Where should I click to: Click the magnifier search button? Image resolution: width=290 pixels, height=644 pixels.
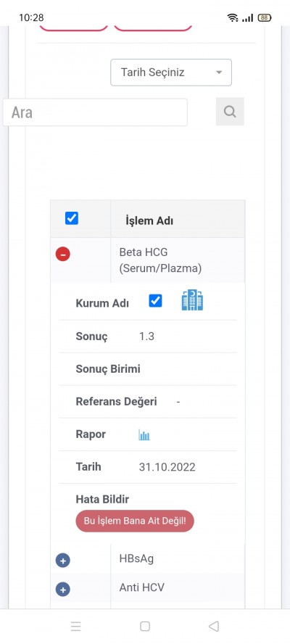point(230,111)
